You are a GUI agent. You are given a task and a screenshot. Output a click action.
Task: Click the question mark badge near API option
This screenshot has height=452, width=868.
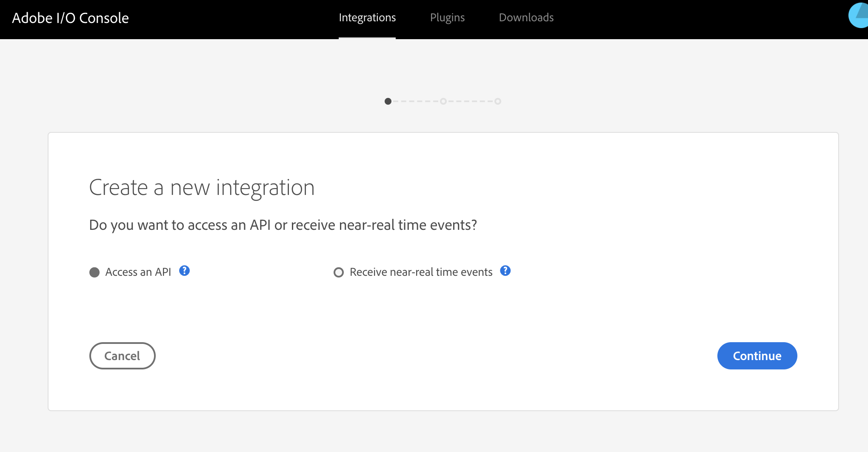(184, 271)
